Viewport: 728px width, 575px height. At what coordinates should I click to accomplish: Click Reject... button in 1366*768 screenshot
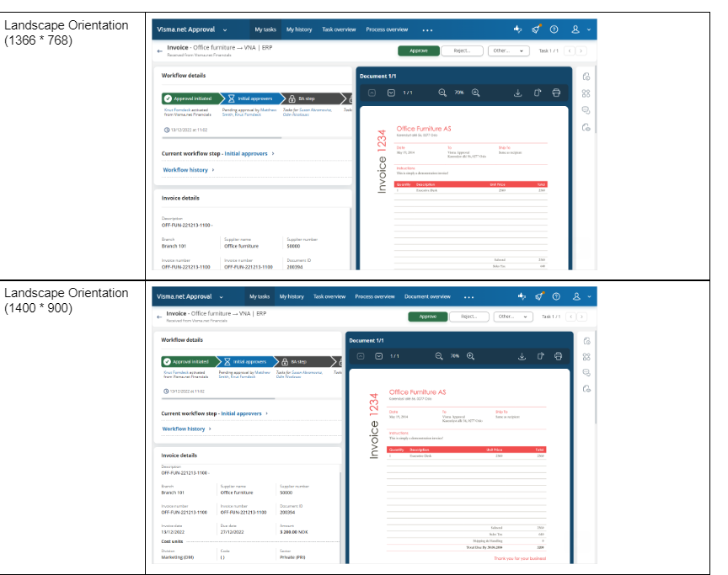click(462, 51)
